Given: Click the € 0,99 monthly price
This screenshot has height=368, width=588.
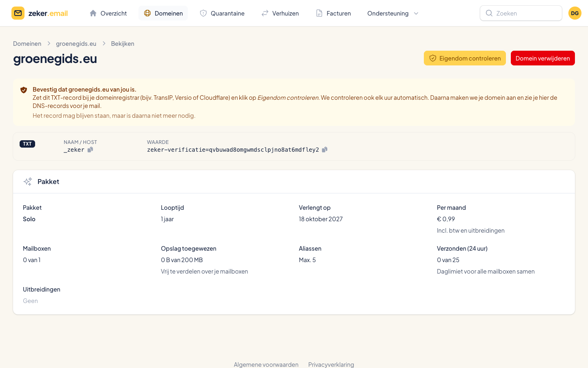Looking at the screenshot, I should (x=446, y=219).
